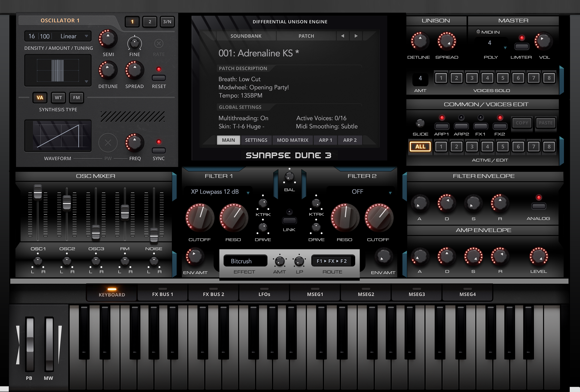
Task: Click the Unison DETUNE knob
Action: (x=420, y=41)
